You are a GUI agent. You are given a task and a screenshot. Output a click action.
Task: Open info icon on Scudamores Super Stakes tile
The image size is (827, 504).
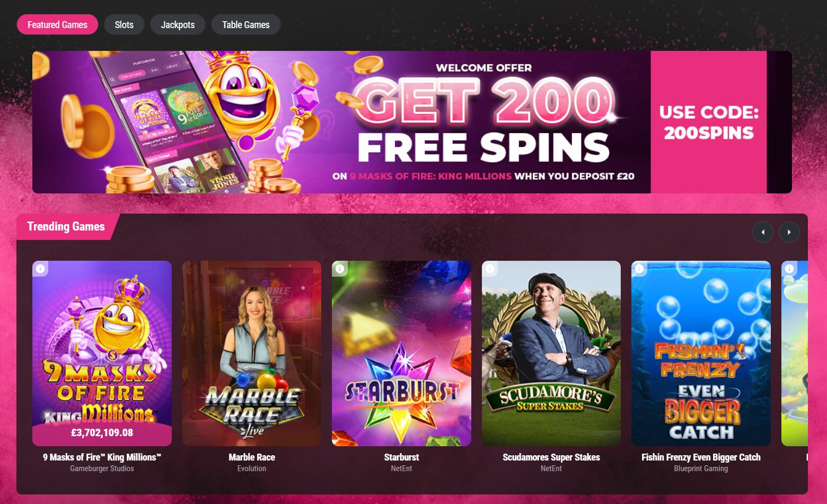click(490, 269)
